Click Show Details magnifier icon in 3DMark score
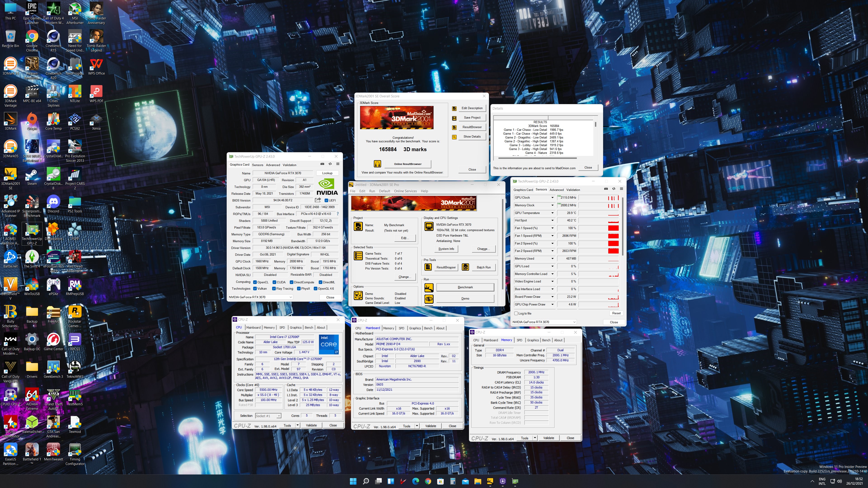This screenshot has height=488, width=868. click(x=454, y=137)
